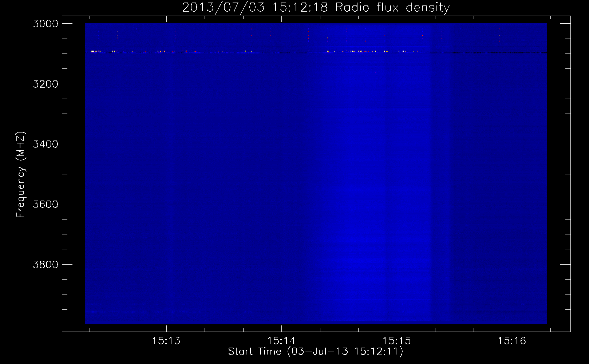The image size is (589, 364).
Task: Select the 3800 frequency axis label
Action: (x=46, y=264)
